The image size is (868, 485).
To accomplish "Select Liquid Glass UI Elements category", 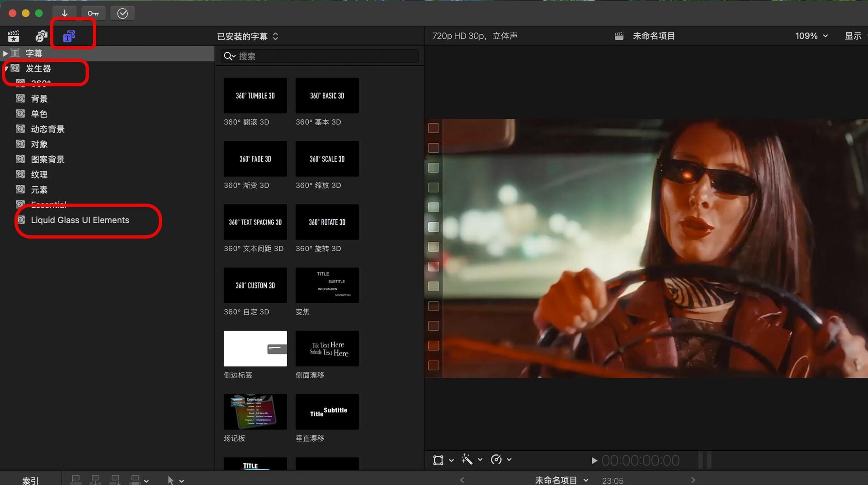I will [80, 220].
